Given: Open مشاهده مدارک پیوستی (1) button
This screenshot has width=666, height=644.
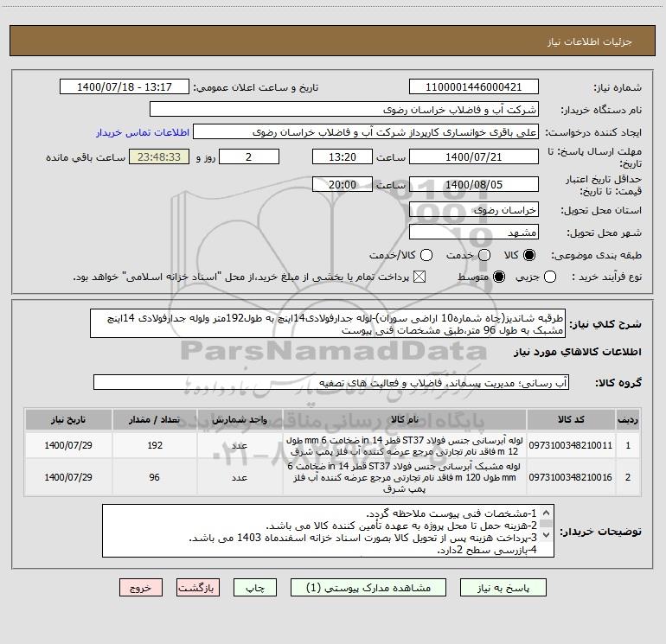Looking at the screenshot, I should click(368, 588).
